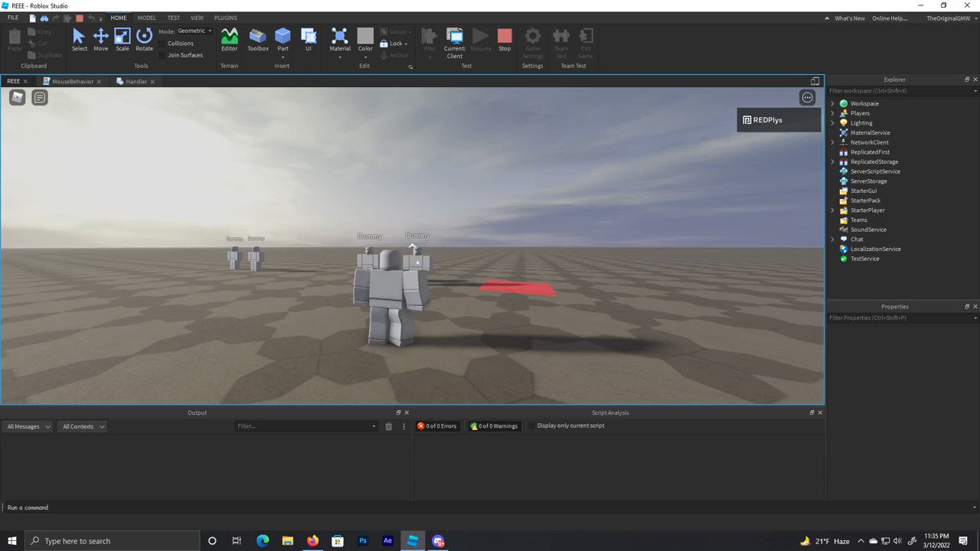The width and height of the screenshot is (980, 551).
Task: Open the Handler script tab
Action: coord(136,81)
